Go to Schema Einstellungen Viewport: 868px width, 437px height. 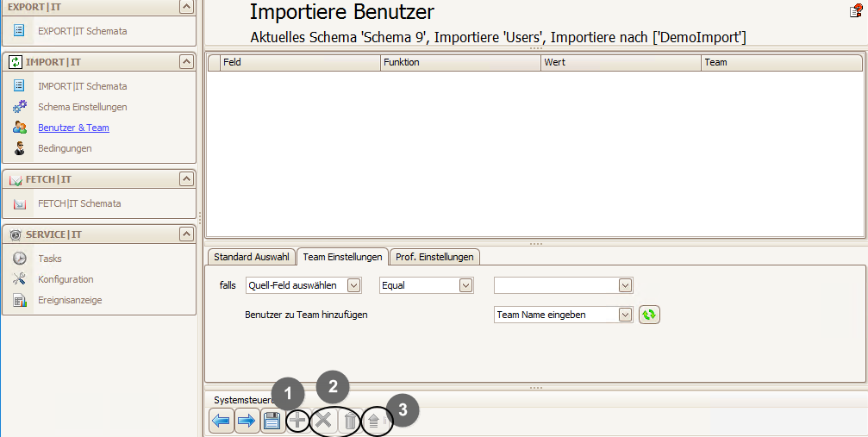(x=83, y=106)
